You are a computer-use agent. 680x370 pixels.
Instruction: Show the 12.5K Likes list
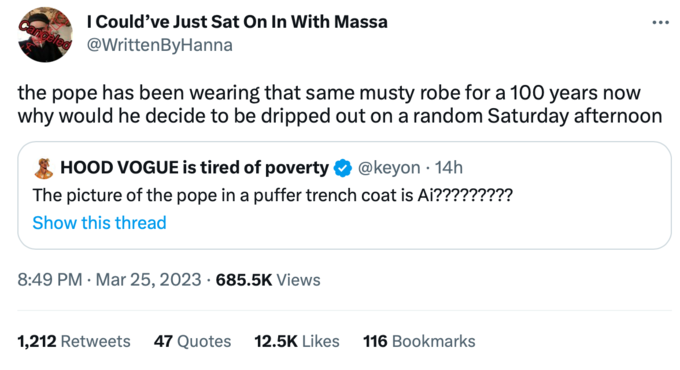297,341
